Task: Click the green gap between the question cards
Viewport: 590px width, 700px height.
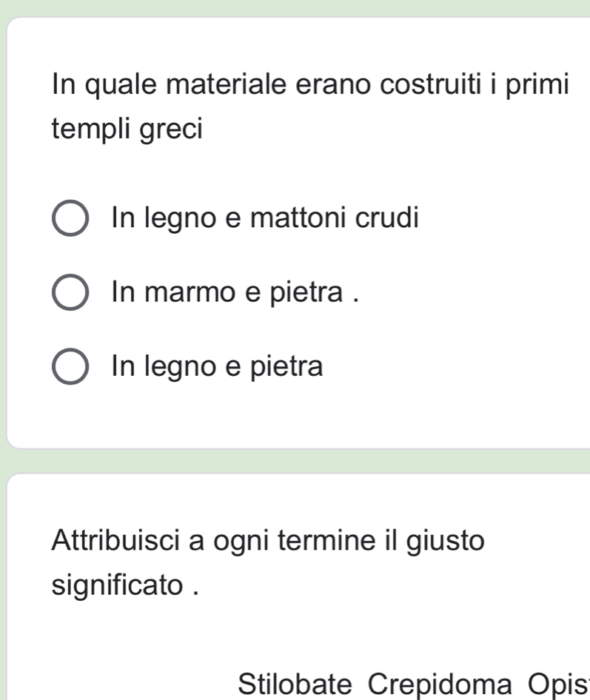Action: tap(296, 460)
